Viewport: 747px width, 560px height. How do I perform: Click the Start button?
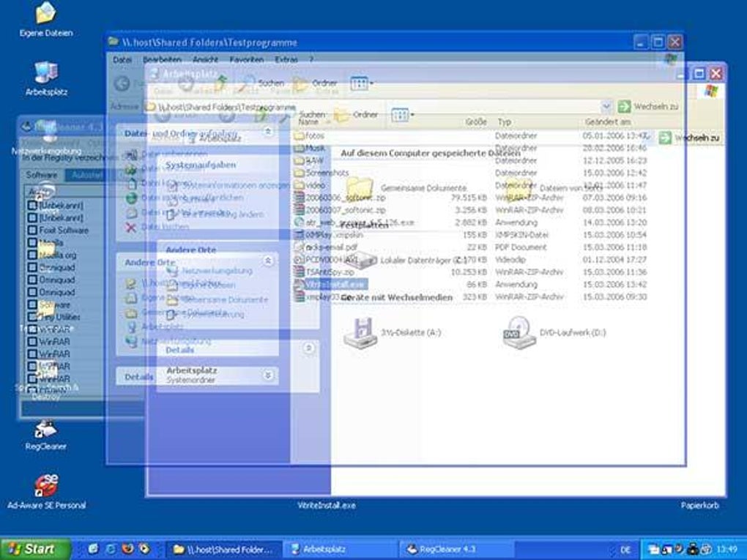pos(35,548)
